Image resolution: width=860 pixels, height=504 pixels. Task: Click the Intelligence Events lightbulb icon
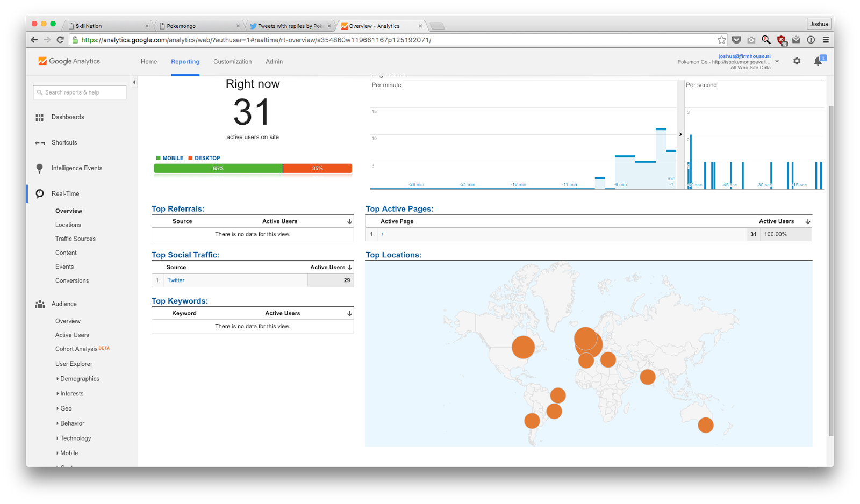39,168
